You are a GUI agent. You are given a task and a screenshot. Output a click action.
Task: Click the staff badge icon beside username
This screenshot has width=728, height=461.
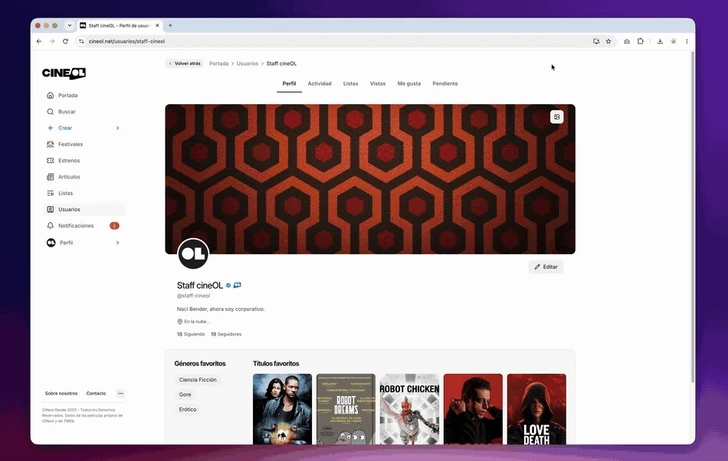pyautogui.click(x=237, y=285)
